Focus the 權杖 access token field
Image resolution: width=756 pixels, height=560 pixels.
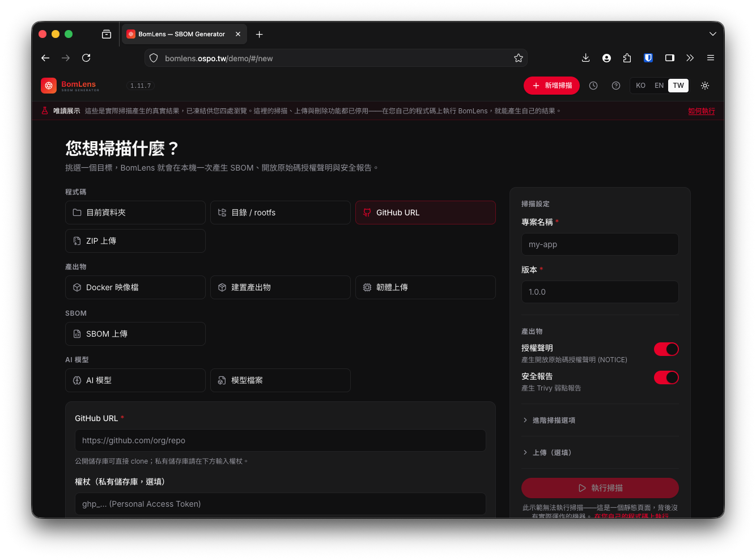click(x=281, y=504)
